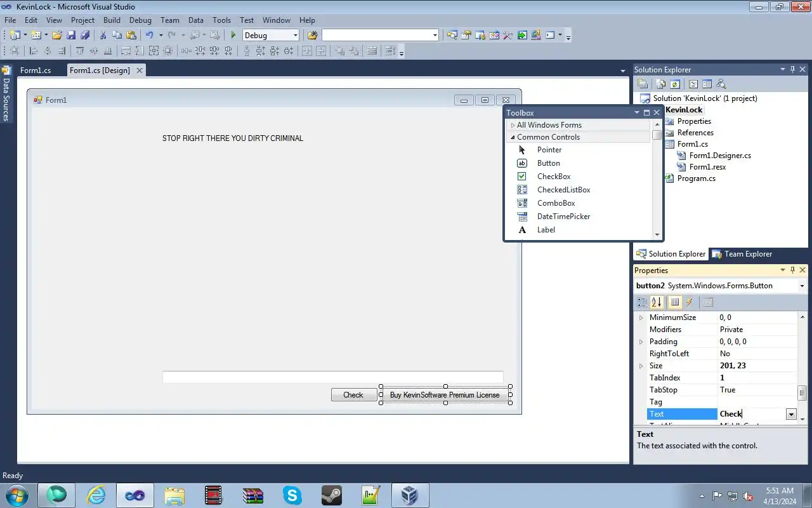Click the text box on Form1
The image size is (812, 508).
(x=332, y=377)
